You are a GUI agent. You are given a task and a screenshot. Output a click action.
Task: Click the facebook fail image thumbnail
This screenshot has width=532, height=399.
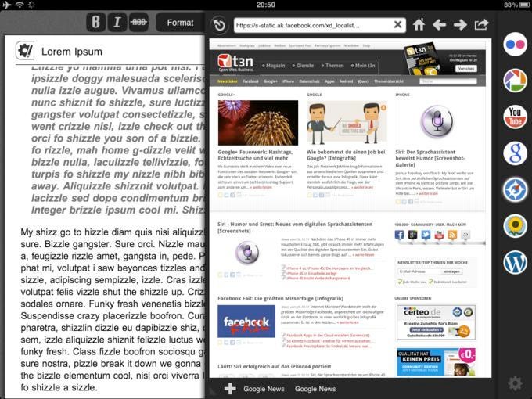(x=246, y=322)
